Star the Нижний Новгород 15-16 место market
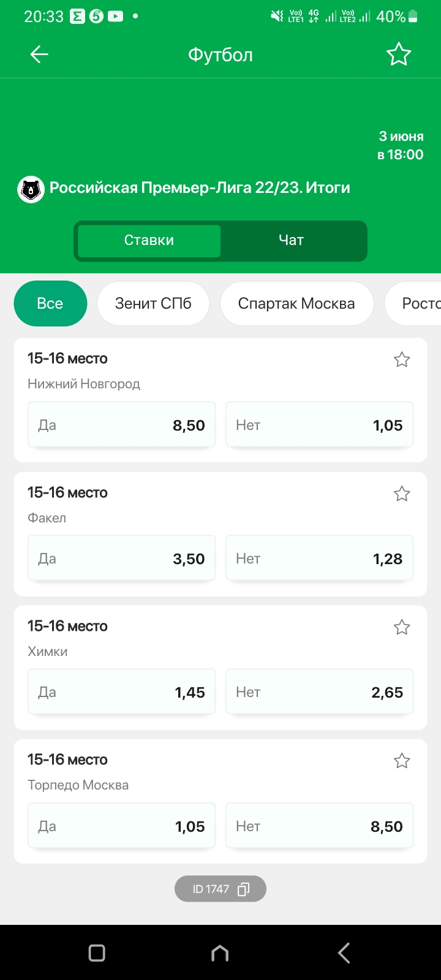441x980 pixels. point(402,360)
